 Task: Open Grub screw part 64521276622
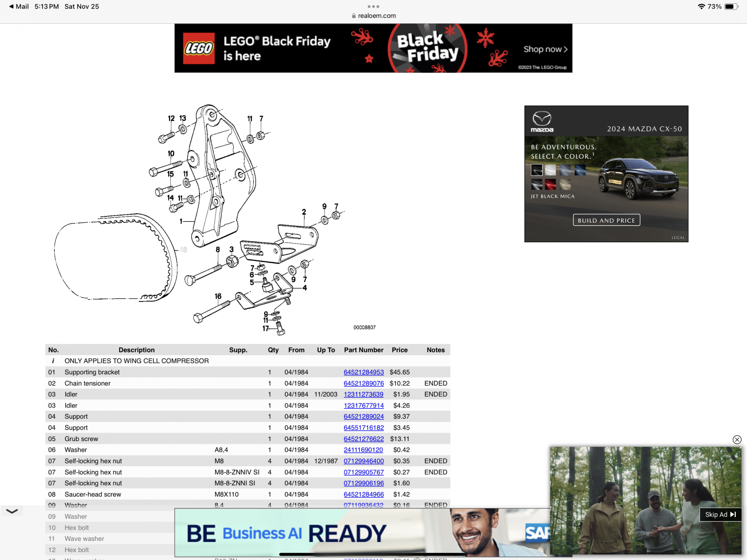[x=363, y=439]
